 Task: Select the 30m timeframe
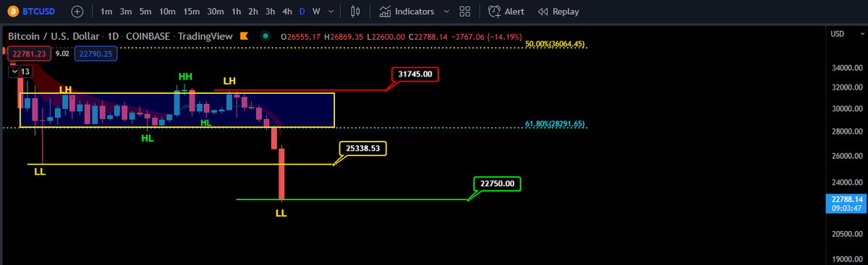pyautogui.click(x=216, y=12)
